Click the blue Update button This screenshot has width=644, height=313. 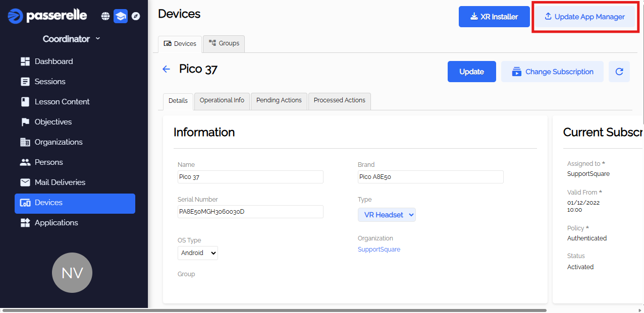[471, 72]
